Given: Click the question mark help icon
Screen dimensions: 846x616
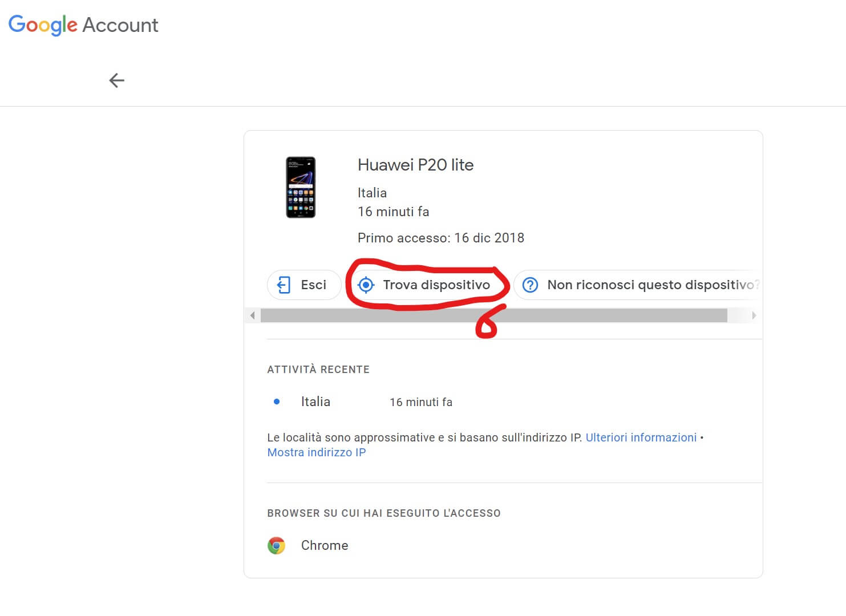Looking at the screenshot, I should coord(530,285).
